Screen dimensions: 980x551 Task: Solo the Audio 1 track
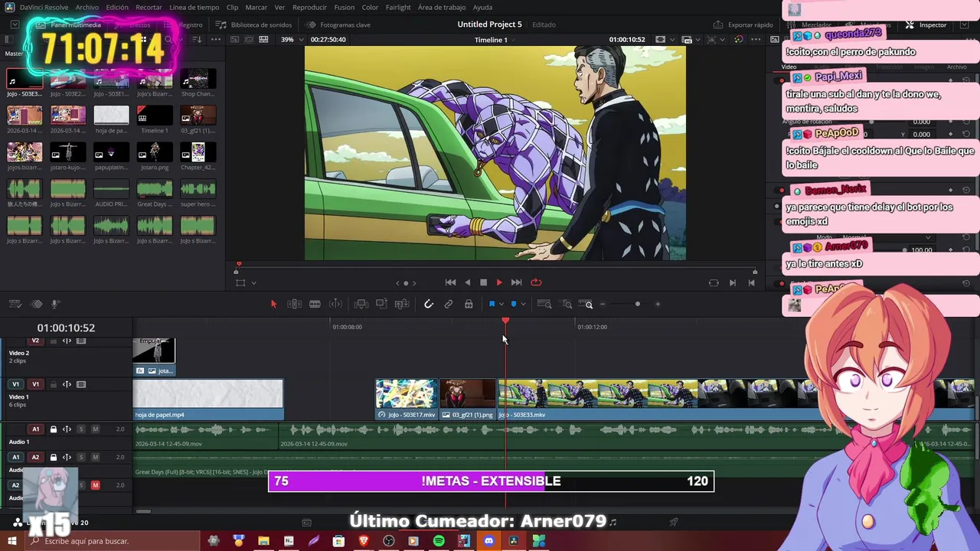[81, 429]
